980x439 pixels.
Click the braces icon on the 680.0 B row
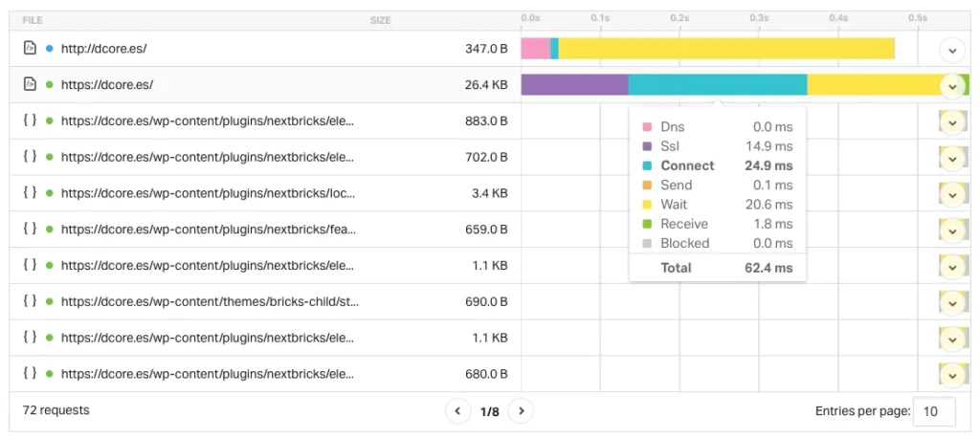pos(30,374)
